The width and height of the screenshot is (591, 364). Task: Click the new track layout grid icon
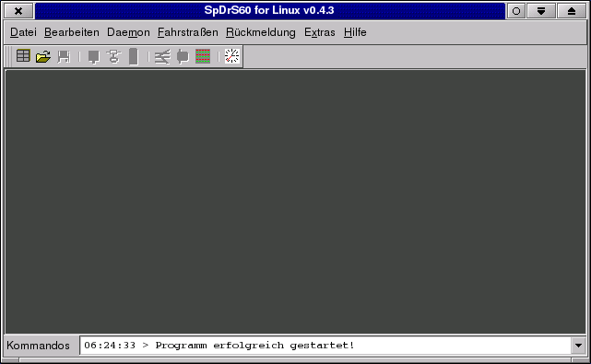click(23, 56)
